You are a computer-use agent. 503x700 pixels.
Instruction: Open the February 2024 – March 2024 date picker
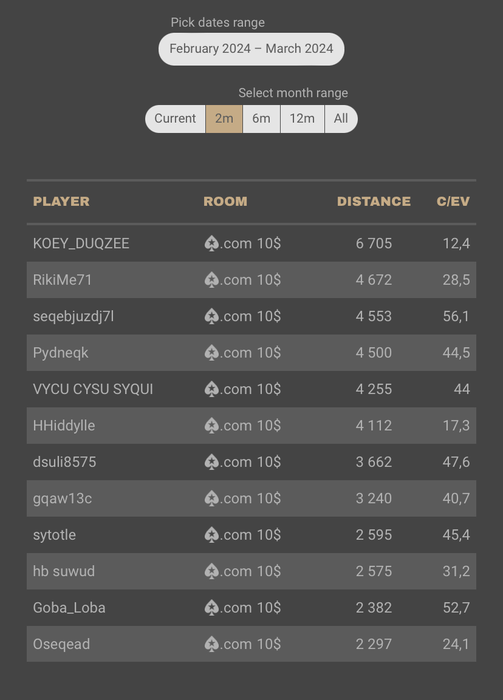(x=251, y=49)
